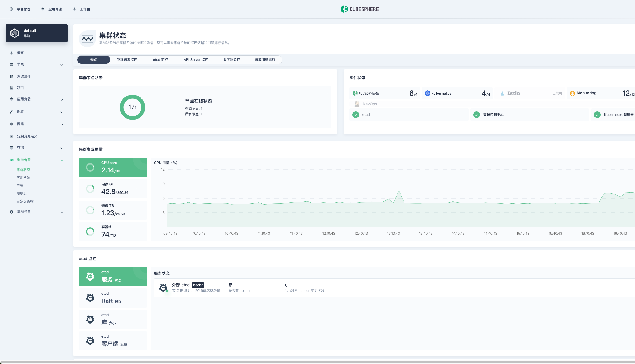The height and width of the screenshot is (364, 635).
Task: Open the API Server monitoring tab
Action: 196,60
